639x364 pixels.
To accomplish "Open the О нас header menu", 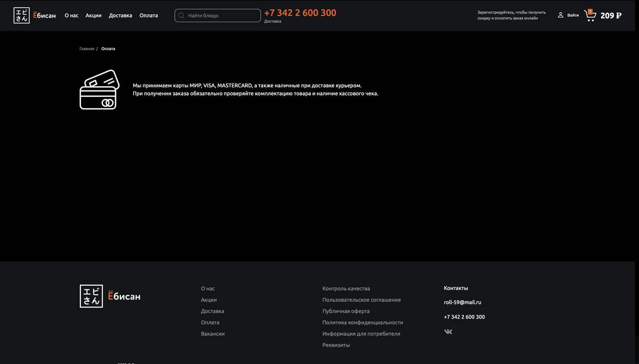I will point(71,15).
